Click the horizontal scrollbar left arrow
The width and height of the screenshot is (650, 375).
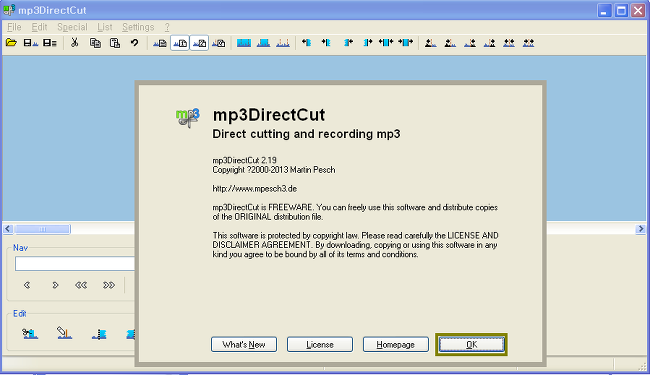point(8,229)
